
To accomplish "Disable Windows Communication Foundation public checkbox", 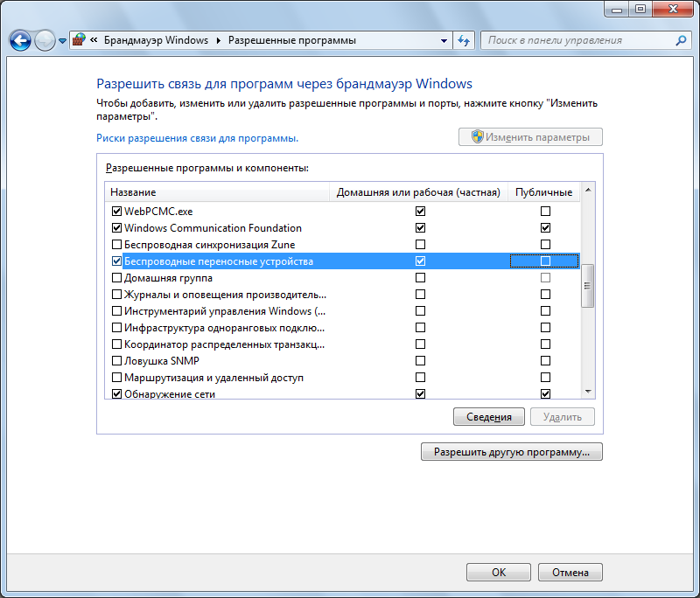I will pos(545,228).
